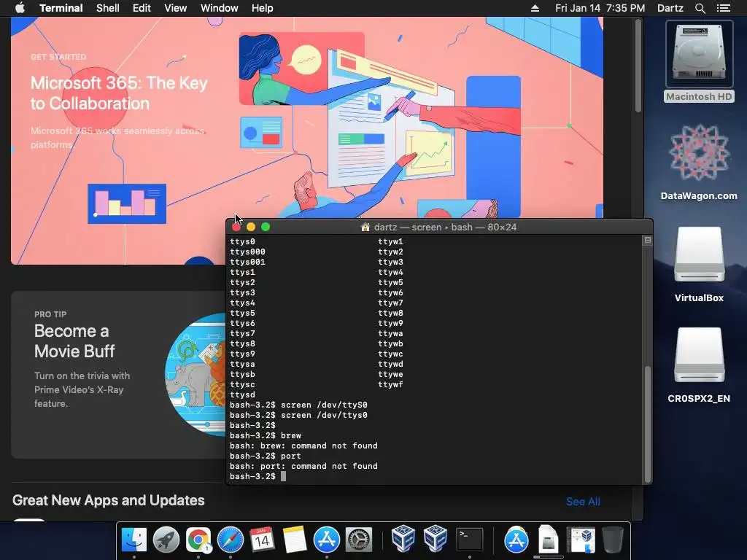
Task: Click the App Store window scrollbar
Action: point(638,66)
